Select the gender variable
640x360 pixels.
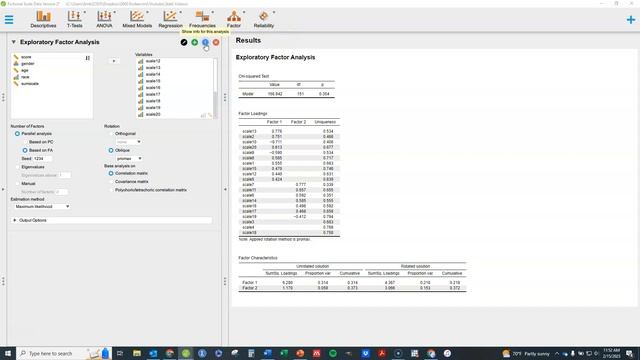pyautogui.click(x=28, y=64)
